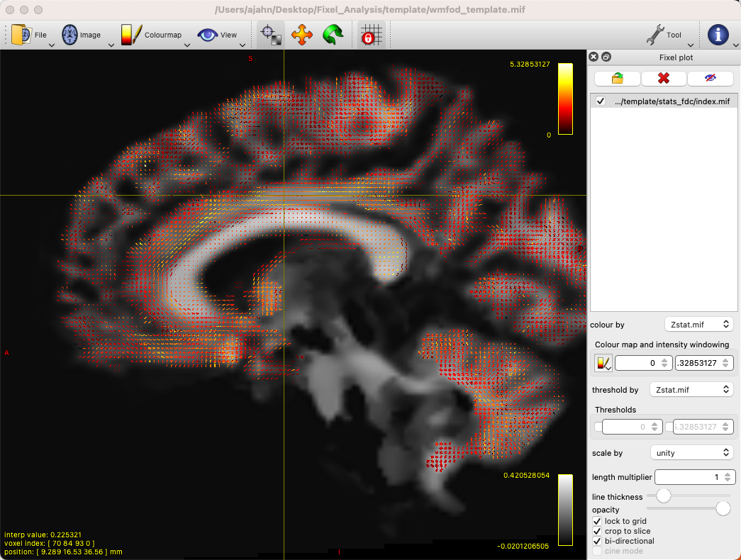
Task: Change the threshold by selection
Action: coord(691,388)
